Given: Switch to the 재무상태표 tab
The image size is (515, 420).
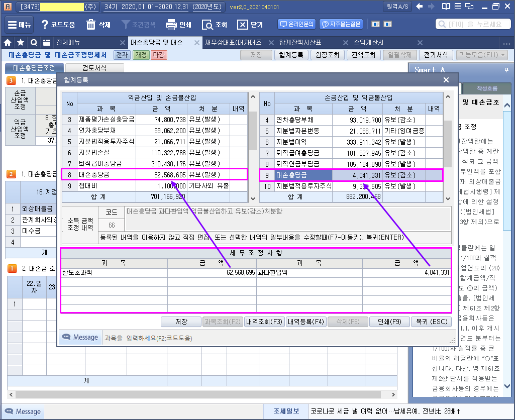Looking at the screenshot, I should tap(233, 42).
